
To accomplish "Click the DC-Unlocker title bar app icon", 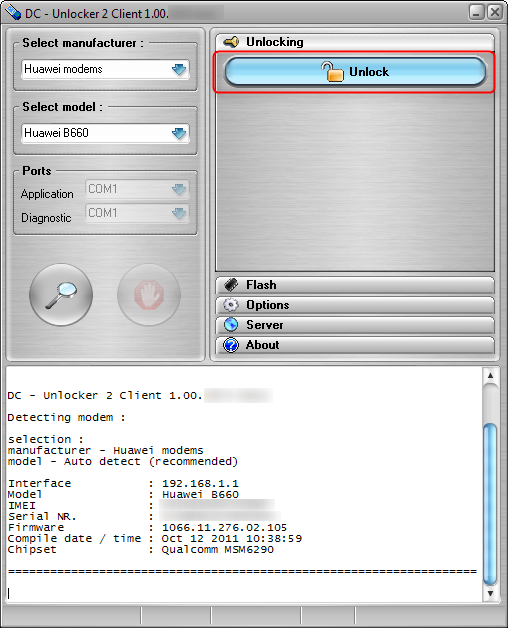I will [x=12, y=13].
